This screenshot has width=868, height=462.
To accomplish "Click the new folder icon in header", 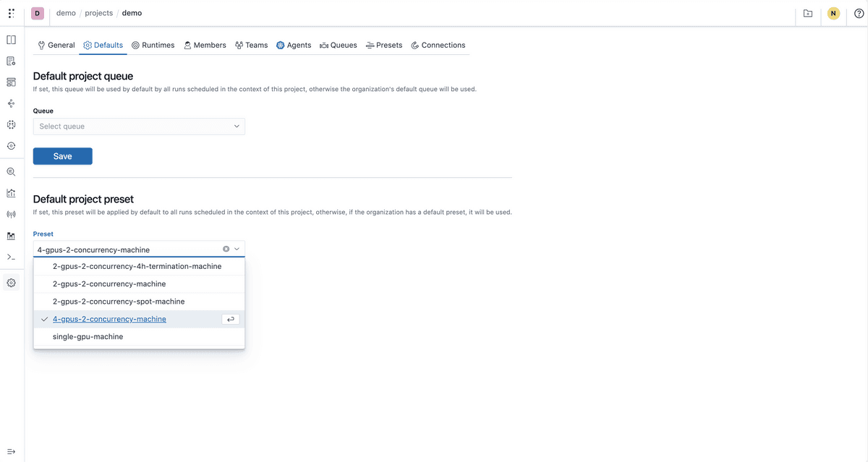I will (x=808, y=13).
